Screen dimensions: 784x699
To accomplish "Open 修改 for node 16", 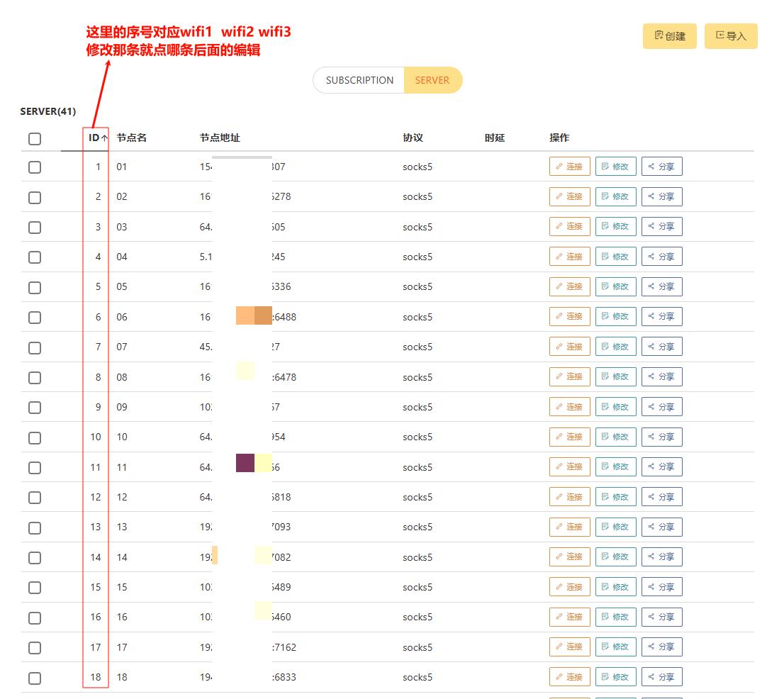I will (x=615, y=617).
